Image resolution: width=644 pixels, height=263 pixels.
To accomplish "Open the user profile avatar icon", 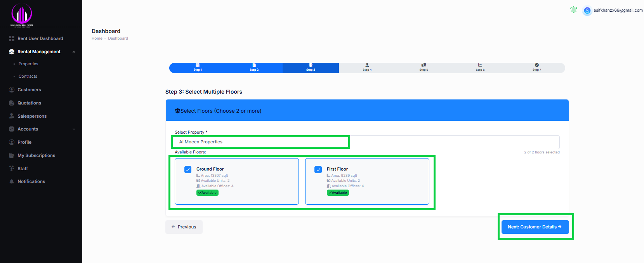I will 587,10.
